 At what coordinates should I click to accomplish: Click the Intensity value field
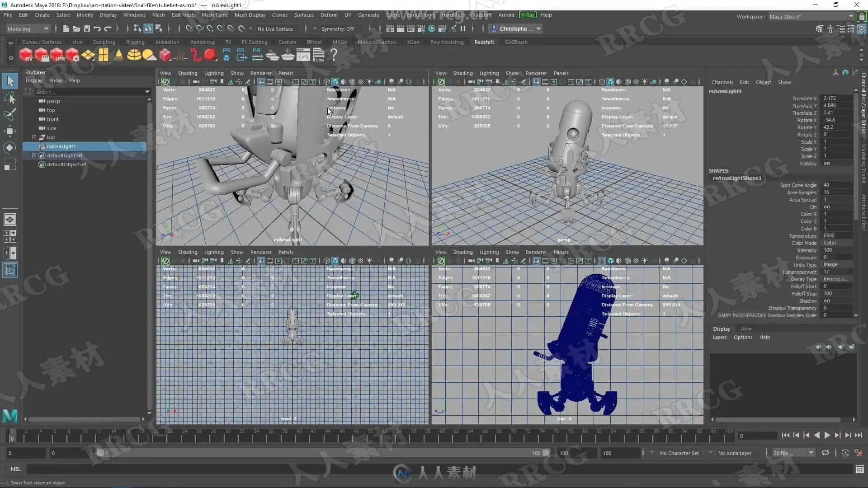pos(836,250)
